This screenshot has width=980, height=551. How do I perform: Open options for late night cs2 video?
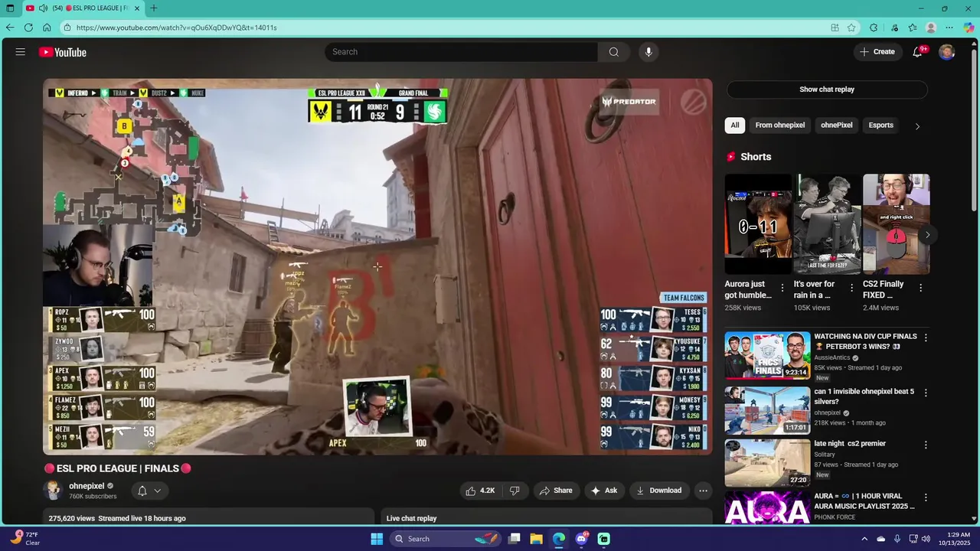click(x=926, y=445)
